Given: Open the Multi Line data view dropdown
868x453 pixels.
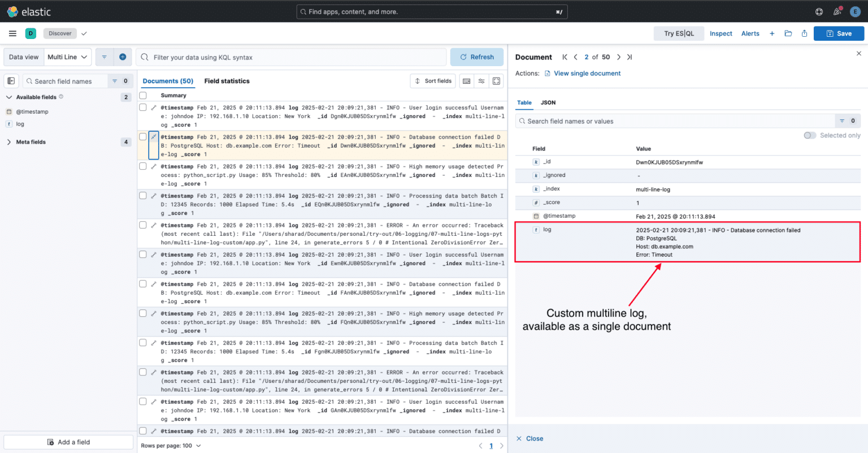Looking at the screenshot, I should [67, 57].
